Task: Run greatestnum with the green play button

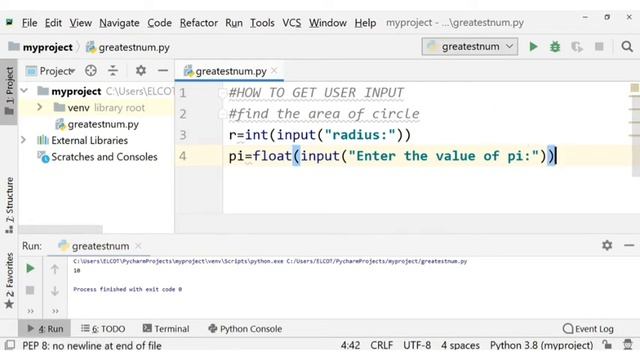Action: [x=533, y=47]
